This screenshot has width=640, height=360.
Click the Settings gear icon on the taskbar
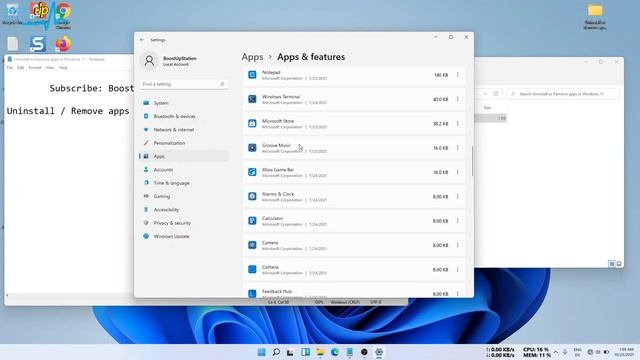pyautogui.click(x=379, y=352)
